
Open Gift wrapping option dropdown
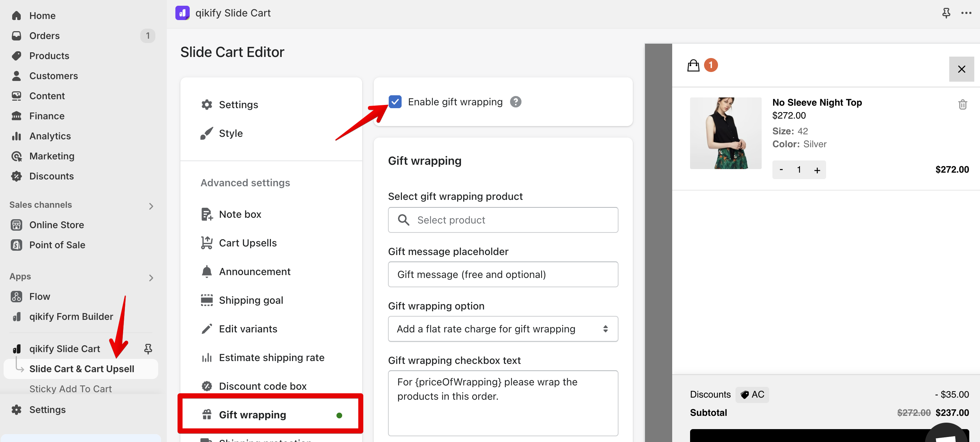(x=503, y=328)
